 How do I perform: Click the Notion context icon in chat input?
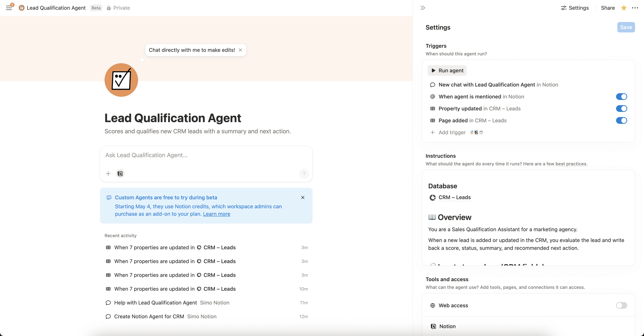tap(120, 173)
